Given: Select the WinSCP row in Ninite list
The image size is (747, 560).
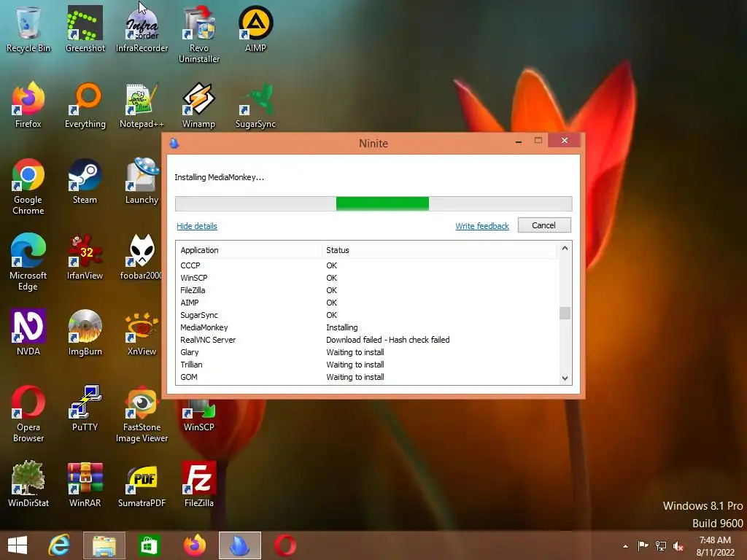Looking at the screenshot, I should coord(367,278).
